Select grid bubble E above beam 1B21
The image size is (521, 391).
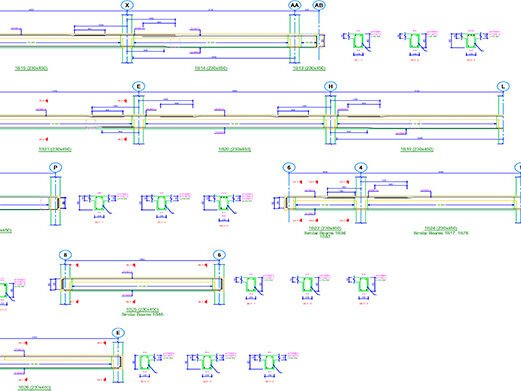139,86
